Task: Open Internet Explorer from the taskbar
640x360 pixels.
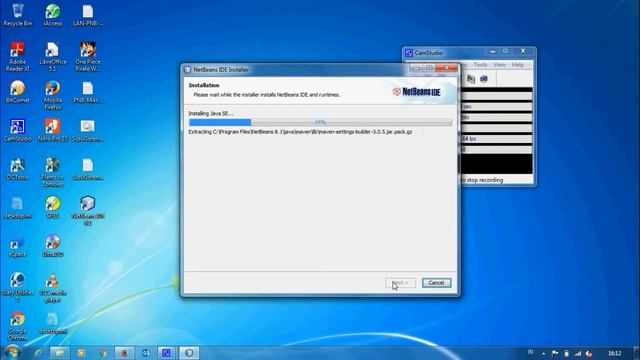Action: click(x=38, y=353)
